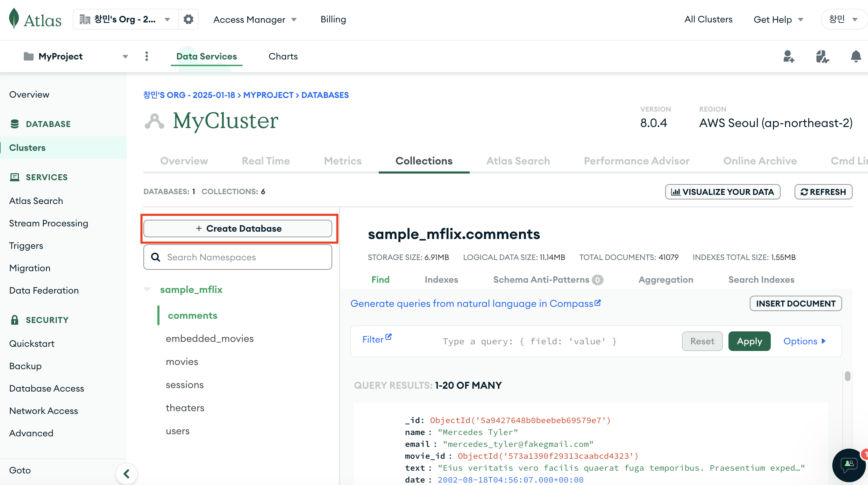
Task: Click the Atlas leaf logo
Action: (x=14, y=19)
